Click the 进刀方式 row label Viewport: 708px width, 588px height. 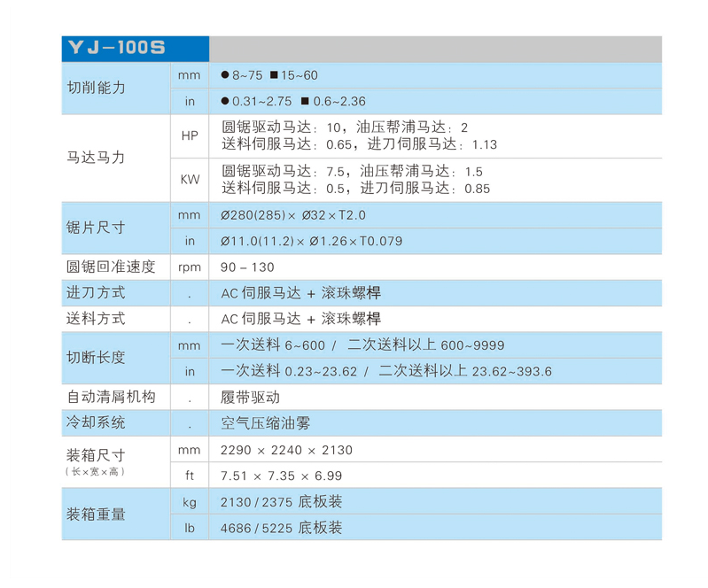(97, 292)
